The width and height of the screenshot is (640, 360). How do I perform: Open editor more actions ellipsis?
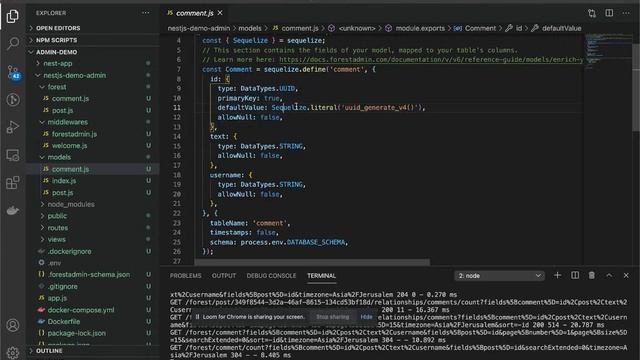[626, 13]
